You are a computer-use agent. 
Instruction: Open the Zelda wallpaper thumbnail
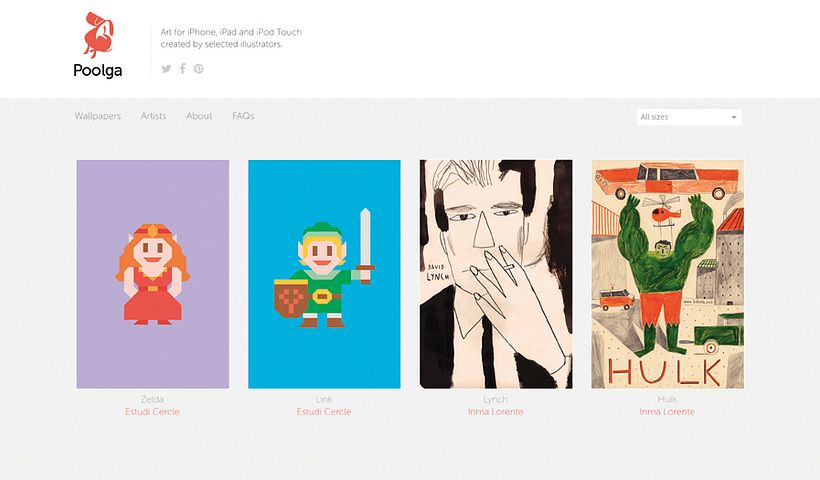click(153, 274)
